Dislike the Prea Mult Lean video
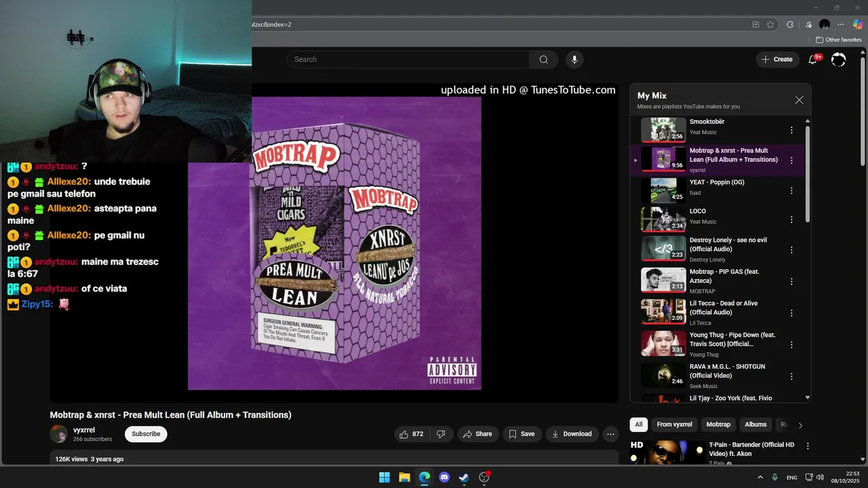 pyautogui.click(x=441, y=434)
